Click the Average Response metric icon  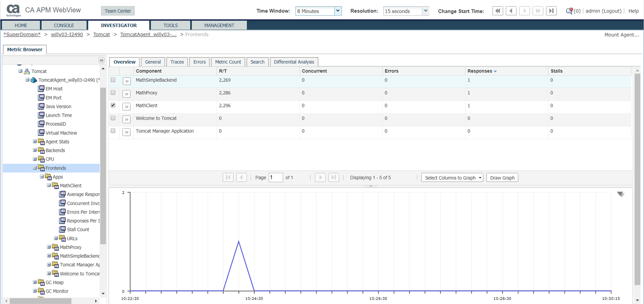click(x=62, y=194)
